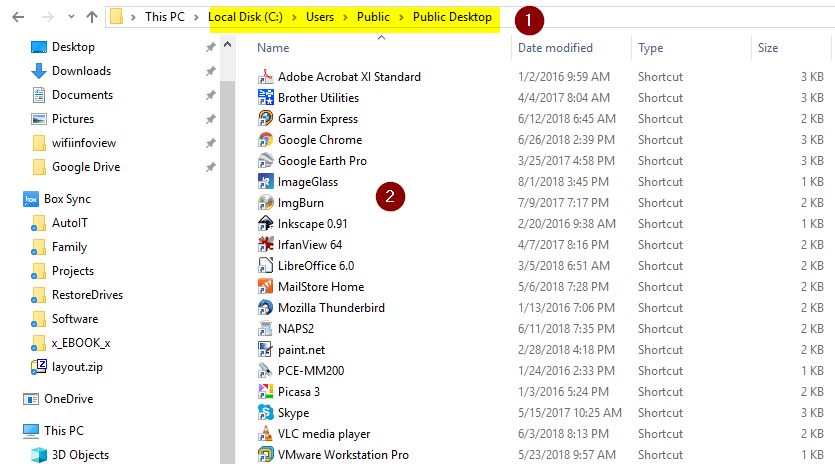Expand chevron after Local Disk (C:) breadcrumb
Screen dimensions: 835x464
(x=294, y=18)
